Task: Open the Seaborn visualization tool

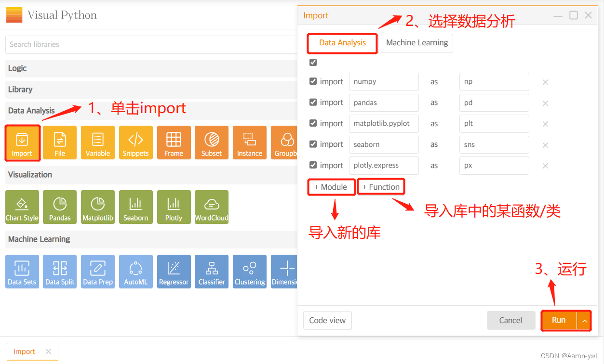Action: 135,207
